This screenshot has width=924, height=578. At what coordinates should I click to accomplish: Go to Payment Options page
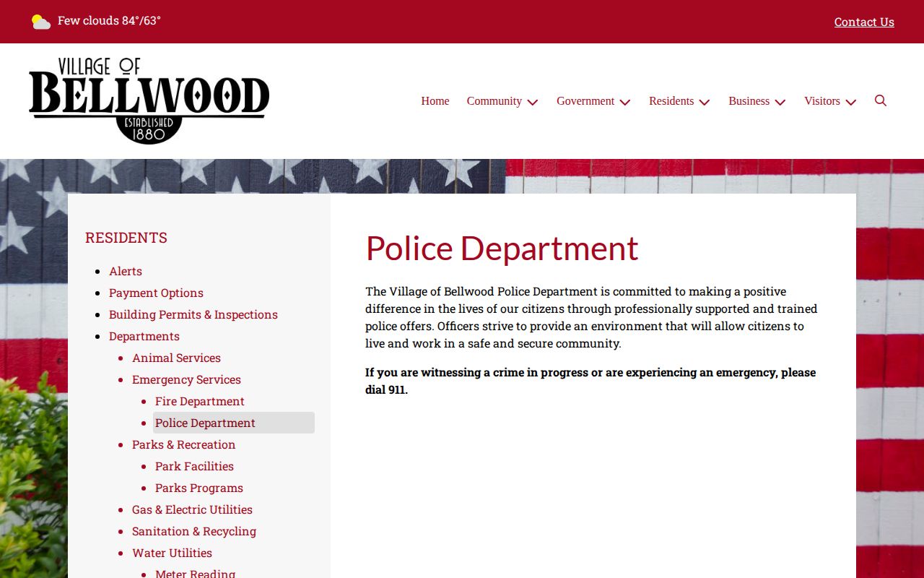pyautogui.click(x=156, y=293)
